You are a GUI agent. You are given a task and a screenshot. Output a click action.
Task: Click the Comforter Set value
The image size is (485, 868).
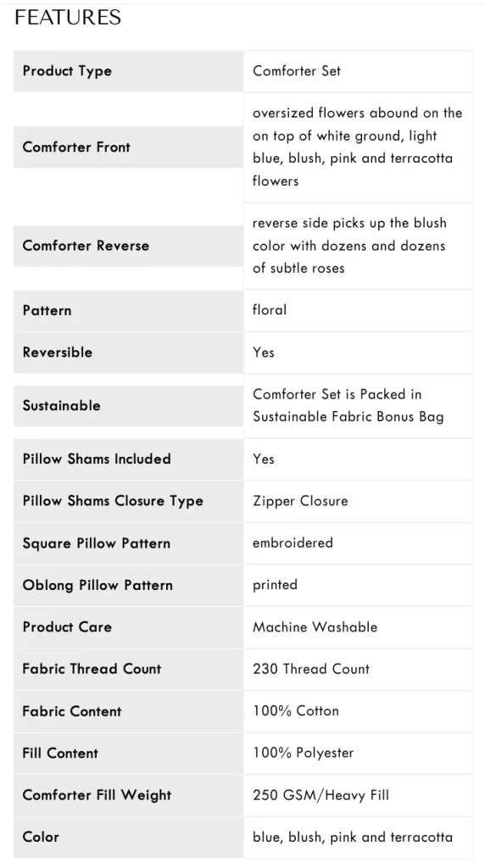pos(297,71)
